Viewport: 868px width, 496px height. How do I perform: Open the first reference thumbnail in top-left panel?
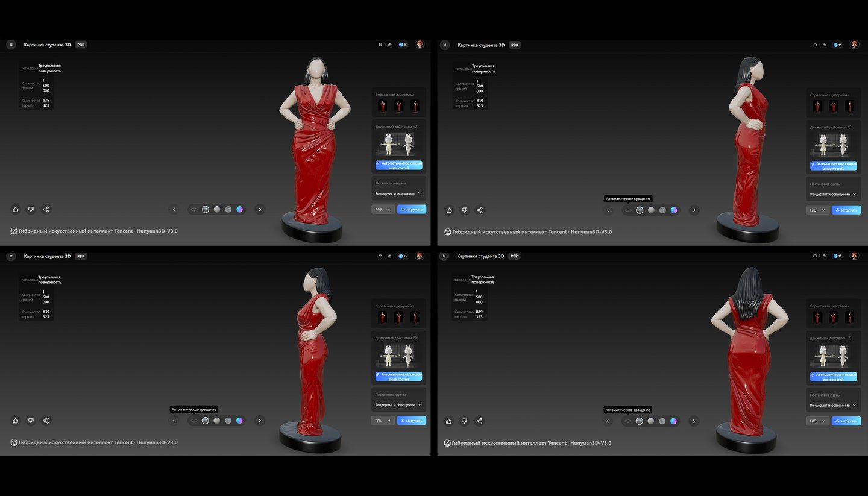pyautogui.click(x=382, y=106)
